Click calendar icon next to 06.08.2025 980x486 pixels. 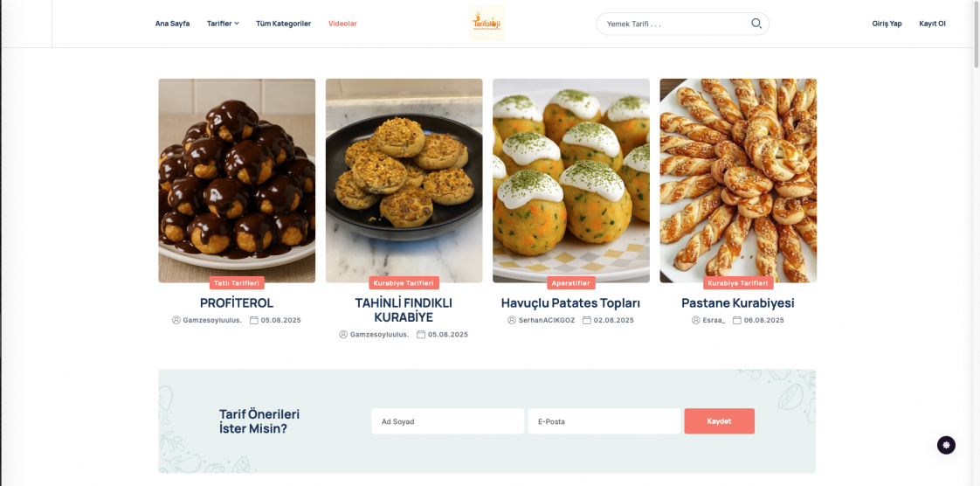[x=737, y=321]
